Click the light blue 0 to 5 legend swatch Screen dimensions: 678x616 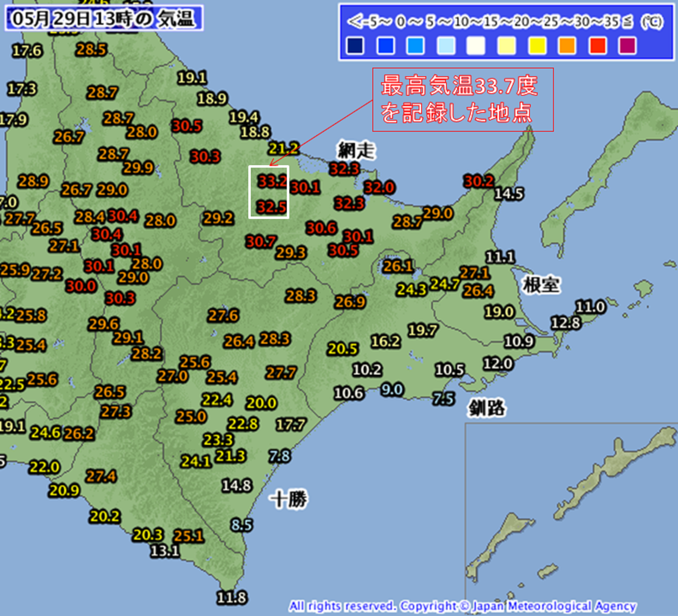point(416,45)
